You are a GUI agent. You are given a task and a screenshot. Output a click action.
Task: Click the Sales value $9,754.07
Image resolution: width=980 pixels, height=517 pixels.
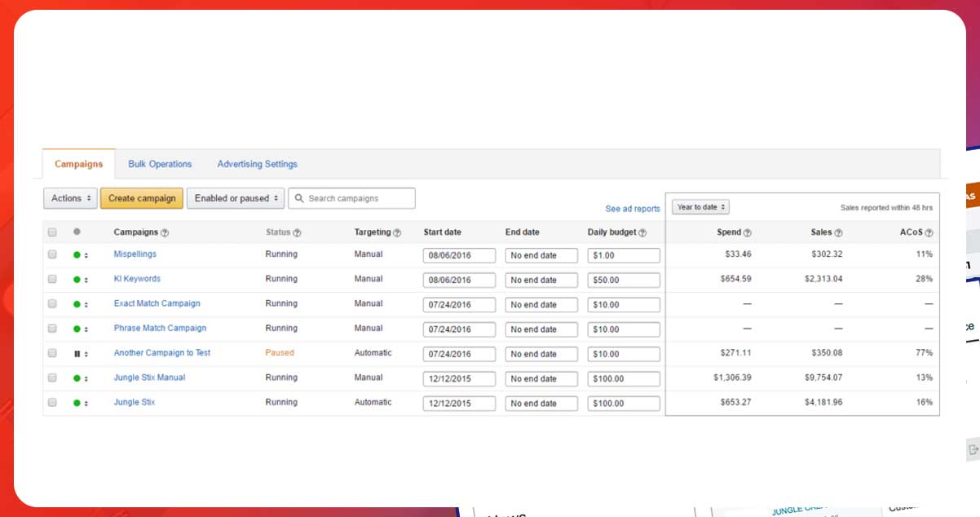coord(823,378)
